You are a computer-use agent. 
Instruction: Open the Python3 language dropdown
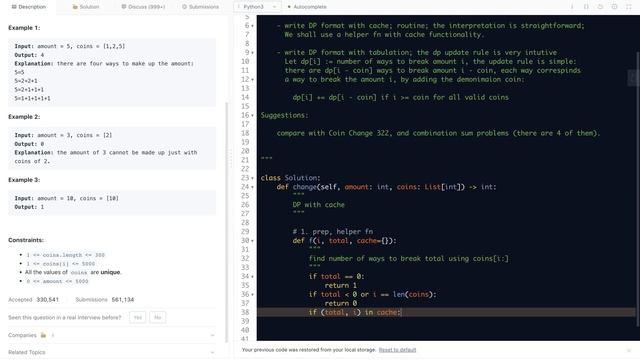click(258, 7)
